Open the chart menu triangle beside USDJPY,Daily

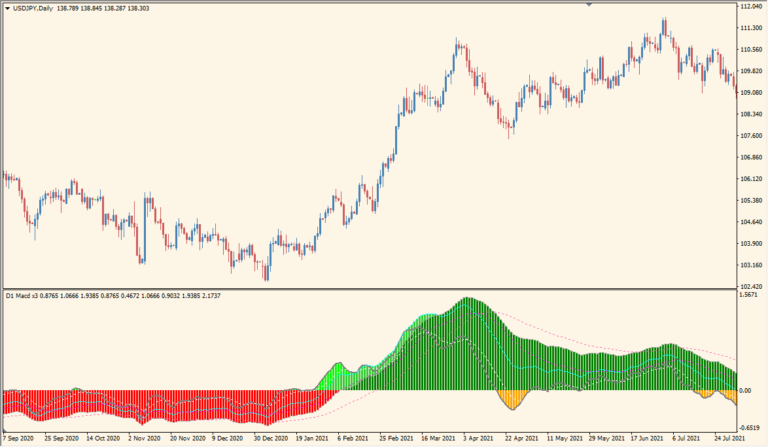click(7, 8)
